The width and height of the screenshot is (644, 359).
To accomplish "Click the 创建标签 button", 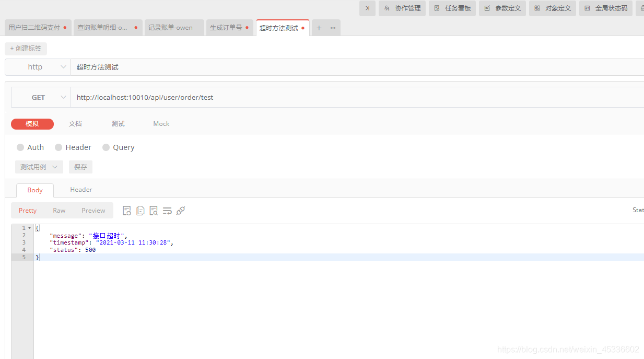I will (x=26, y=48).
